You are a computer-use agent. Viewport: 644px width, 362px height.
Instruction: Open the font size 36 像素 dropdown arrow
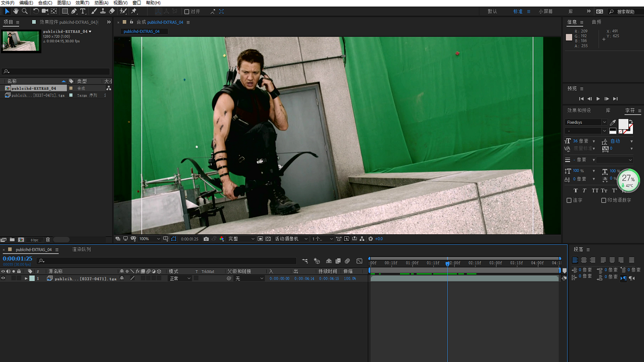click(x=594, y=141)
